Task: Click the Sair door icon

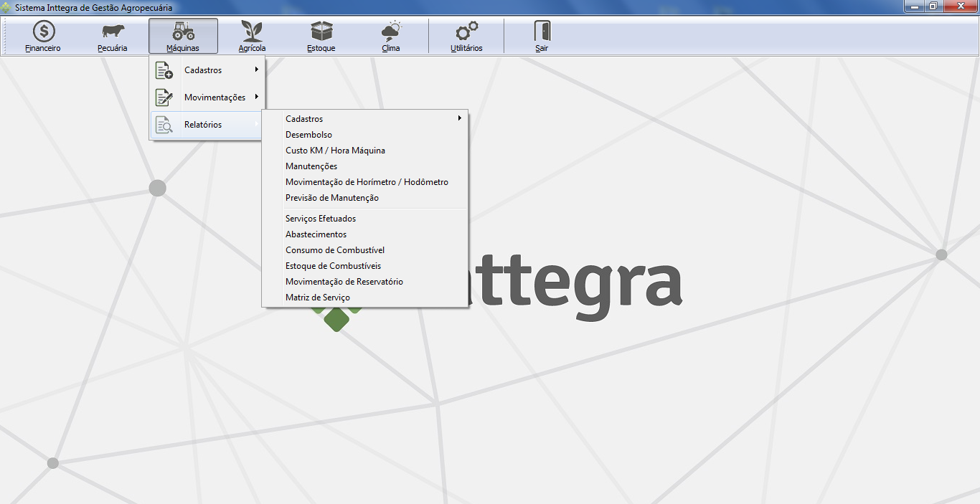Action: [x=542, y=32]
